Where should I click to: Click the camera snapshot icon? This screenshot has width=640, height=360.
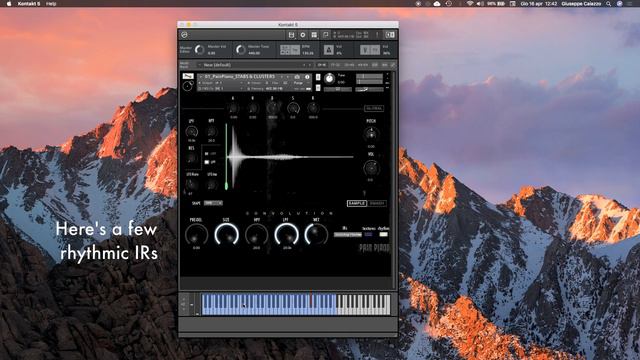coord(297,77)
